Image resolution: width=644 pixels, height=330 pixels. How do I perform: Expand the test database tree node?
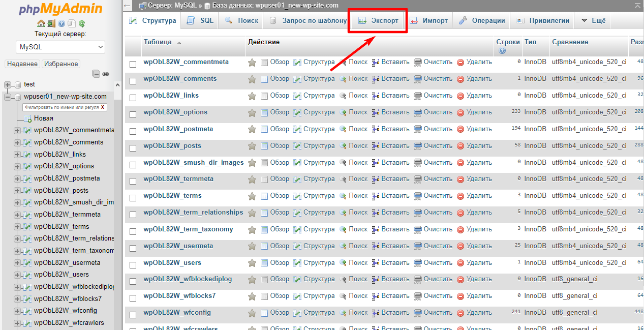point(8,85)
